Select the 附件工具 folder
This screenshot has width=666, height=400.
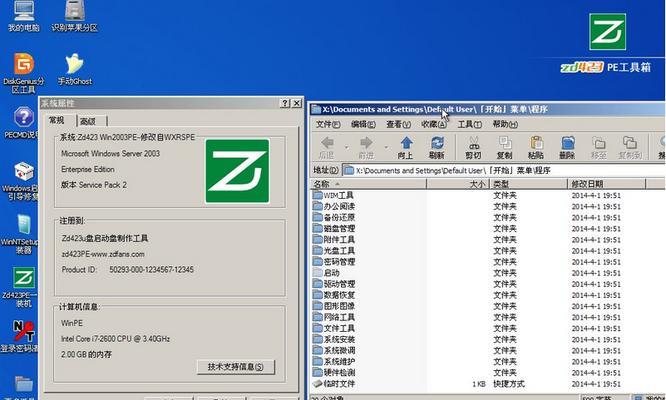[x=333, y=239]
